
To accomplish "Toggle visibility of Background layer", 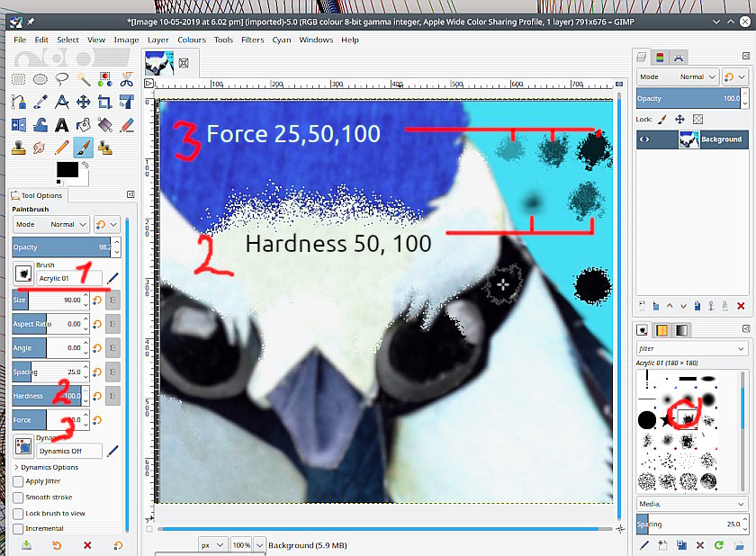I will tap(644, 139).
